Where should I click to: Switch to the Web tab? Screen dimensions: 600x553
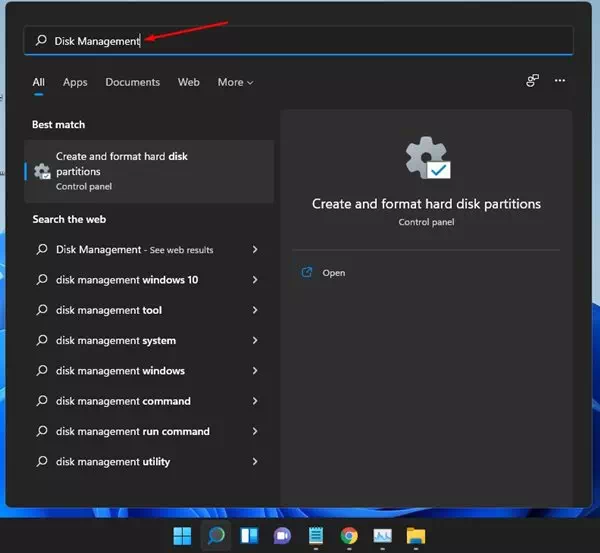188,82
